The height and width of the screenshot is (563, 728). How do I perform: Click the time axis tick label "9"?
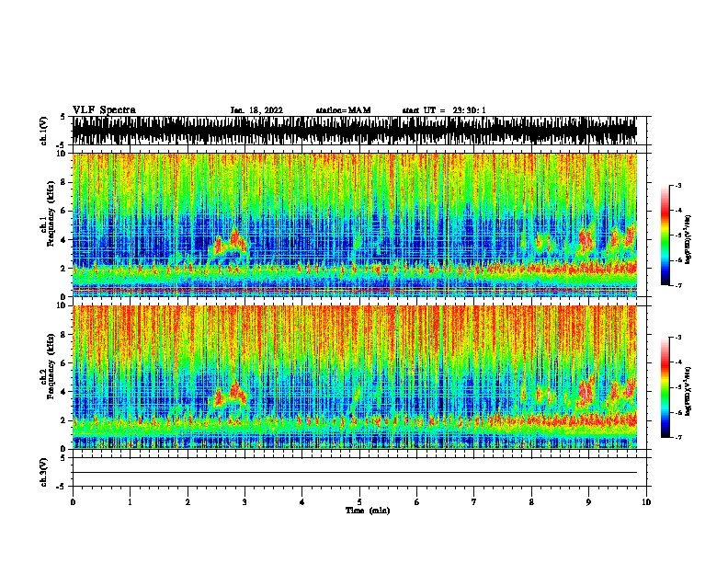(588, 502)
